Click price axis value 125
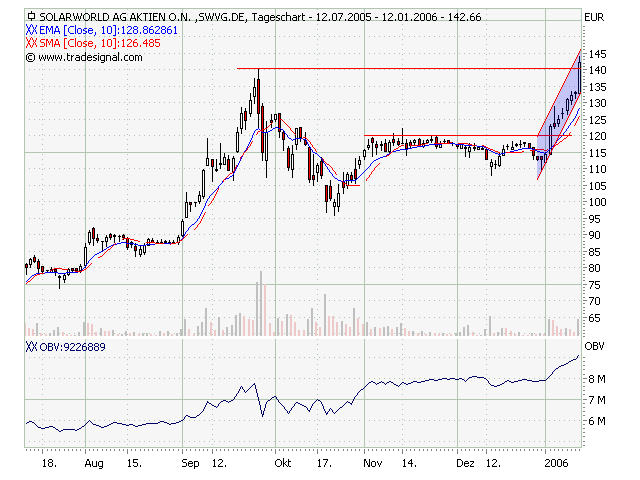This screenshot has height=480, width=640. (x=597, y=120)
